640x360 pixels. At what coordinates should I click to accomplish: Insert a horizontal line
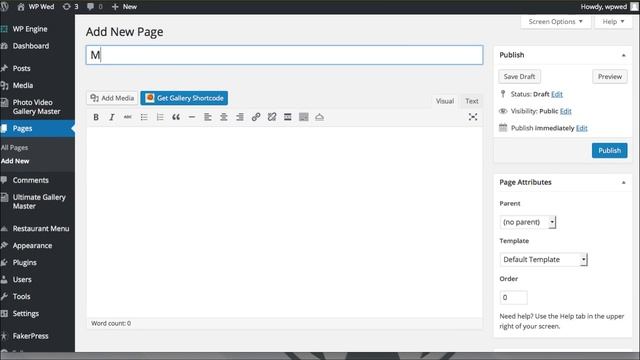[x=192, y=117]
